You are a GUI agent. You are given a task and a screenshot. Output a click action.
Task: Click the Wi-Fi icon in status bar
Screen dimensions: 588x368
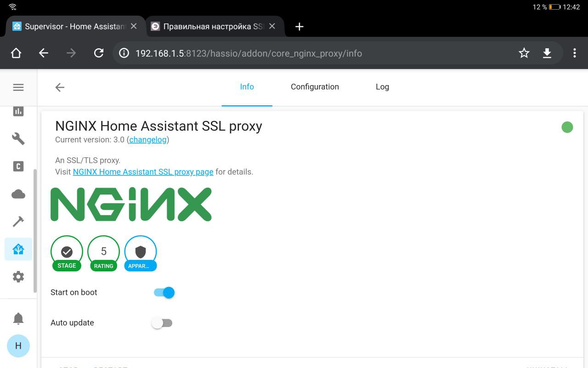coord(12,7)
